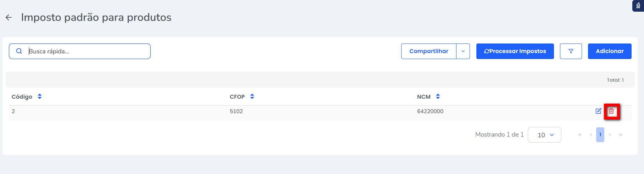This screenshot has height=174, width=644.
Task: Open the filter funnel button
Action: [x=571, y=51]
